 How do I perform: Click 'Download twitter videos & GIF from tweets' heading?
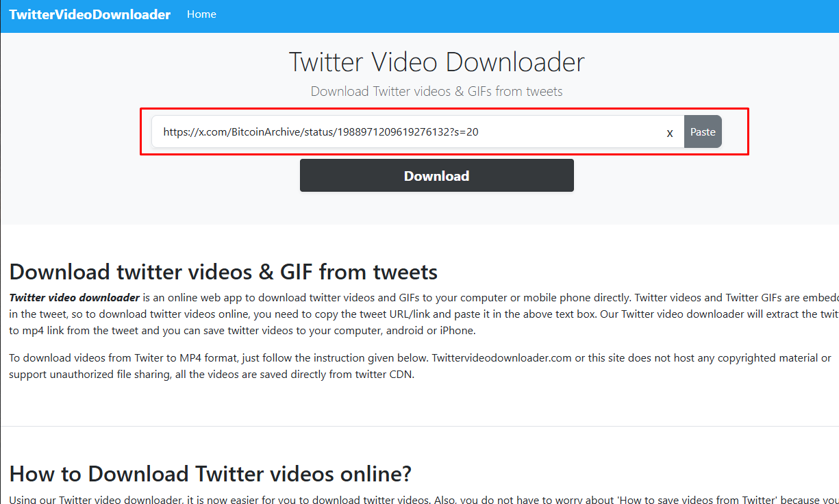click(223, 272)
